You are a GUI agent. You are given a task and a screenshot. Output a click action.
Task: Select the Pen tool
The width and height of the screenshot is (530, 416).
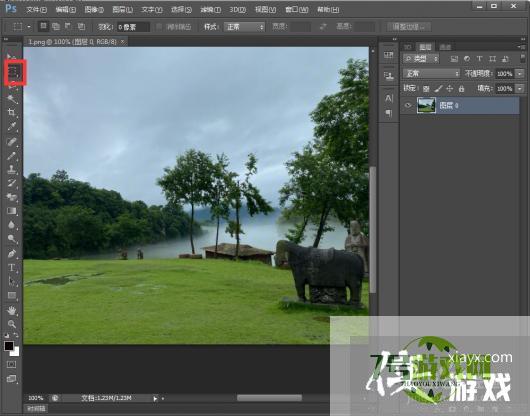click(12, 253)
